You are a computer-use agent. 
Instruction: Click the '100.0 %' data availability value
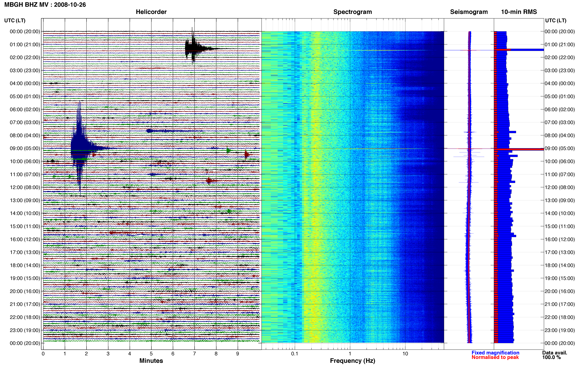tap(551, 357)
